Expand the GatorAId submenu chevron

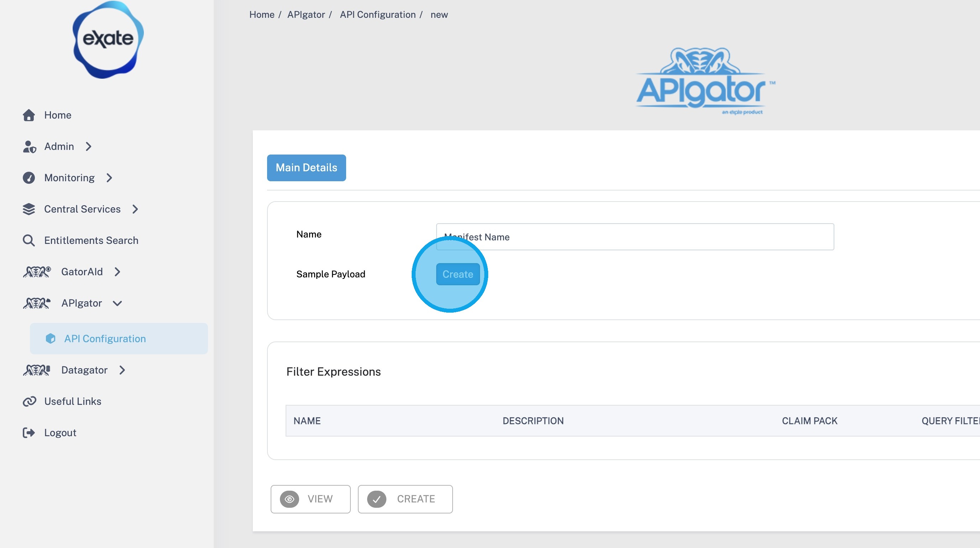(x=117, y=272)
